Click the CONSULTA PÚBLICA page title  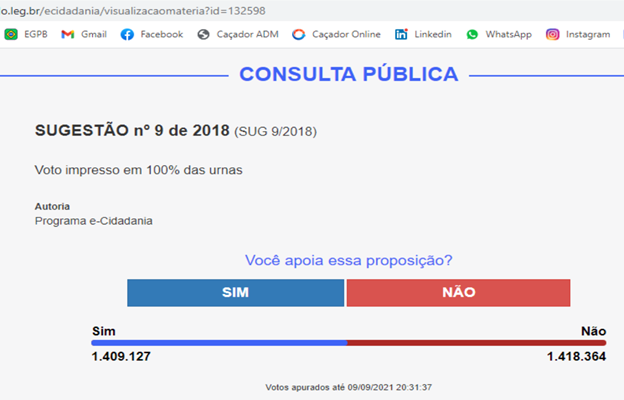(349, 74)
